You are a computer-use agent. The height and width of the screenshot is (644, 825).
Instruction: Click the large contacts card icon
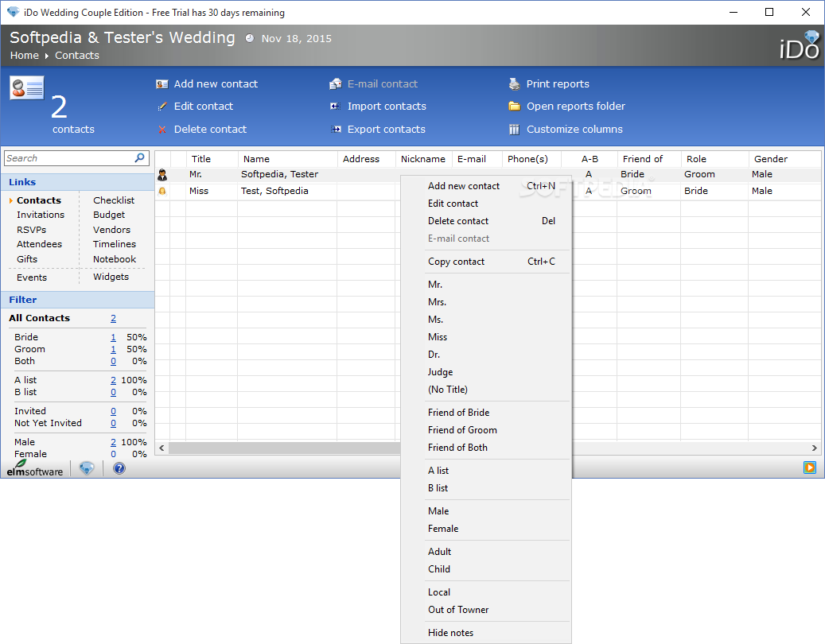click(27, 87)
